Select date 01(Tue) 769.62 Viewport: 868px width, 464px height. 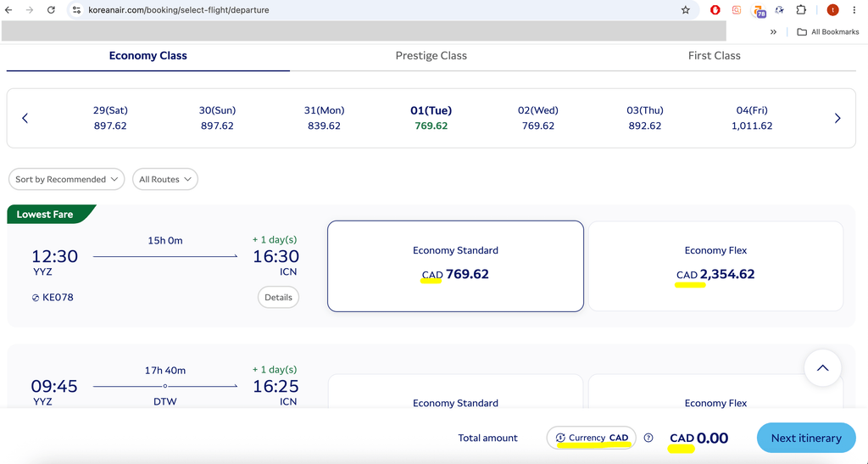tap(431, 118)
